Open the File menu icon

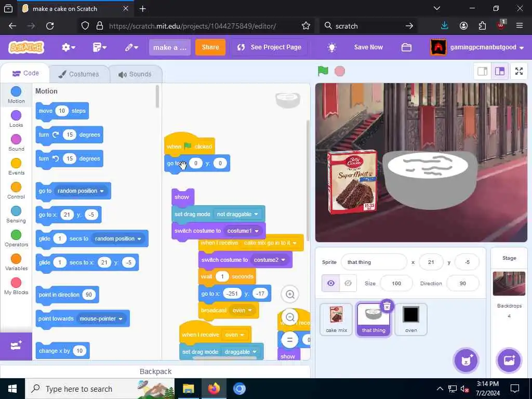click(x=99, y=47)
